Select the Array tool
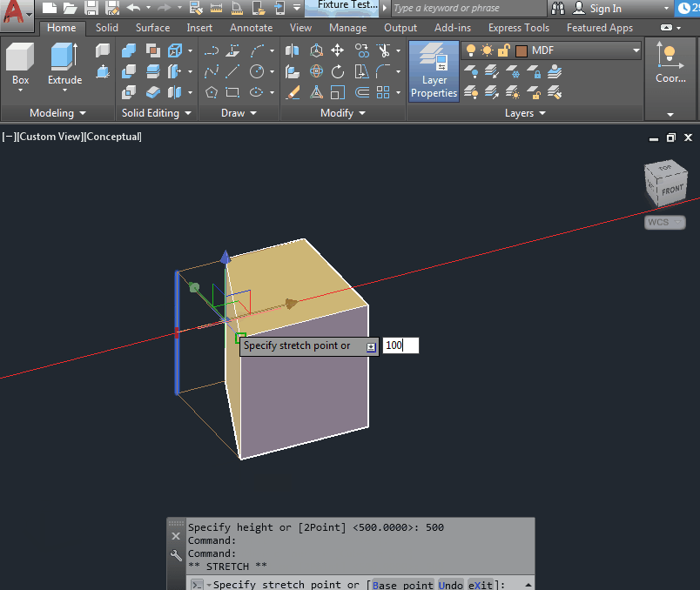Screen dimensions: 700x590 click(x=383, y=92)
